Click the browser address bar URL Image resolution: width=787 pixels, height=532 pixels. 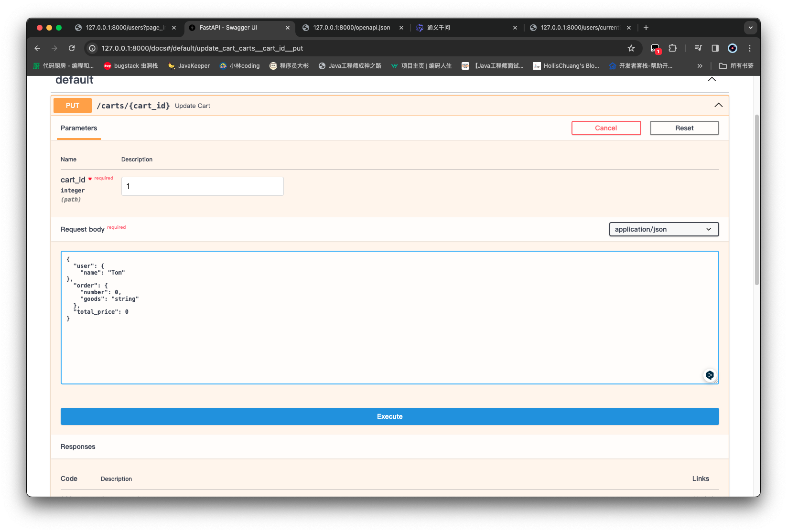203,48
